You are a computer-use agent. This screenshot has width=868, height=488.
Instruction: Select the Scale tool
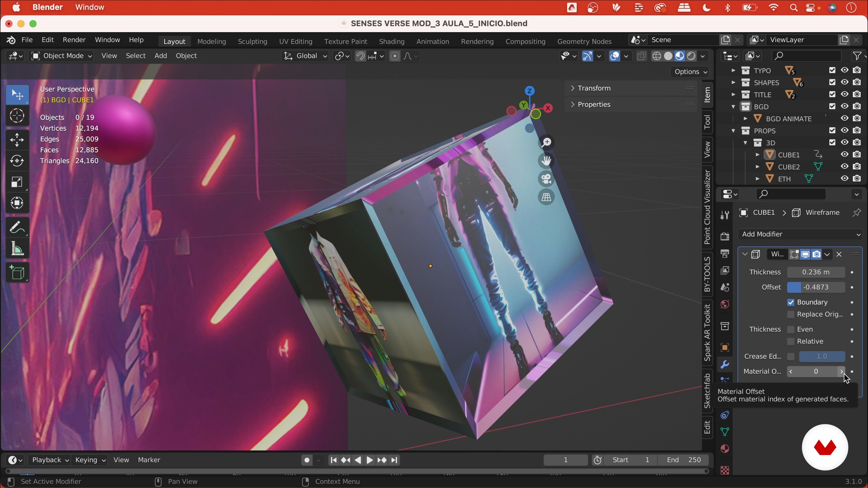17,182
